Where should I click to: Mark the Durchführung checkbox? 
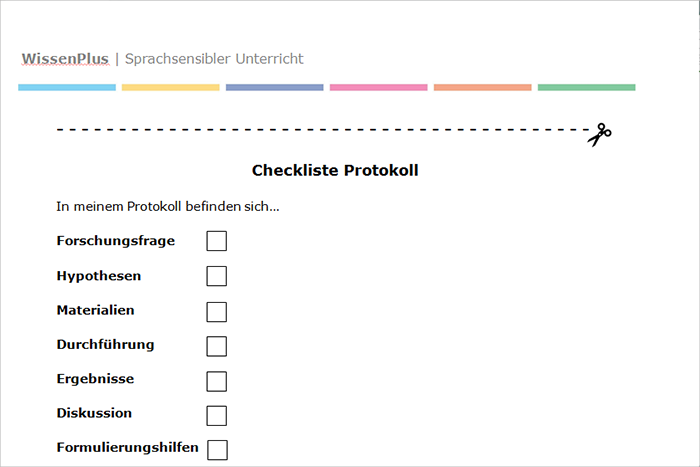tap(217, 346)
